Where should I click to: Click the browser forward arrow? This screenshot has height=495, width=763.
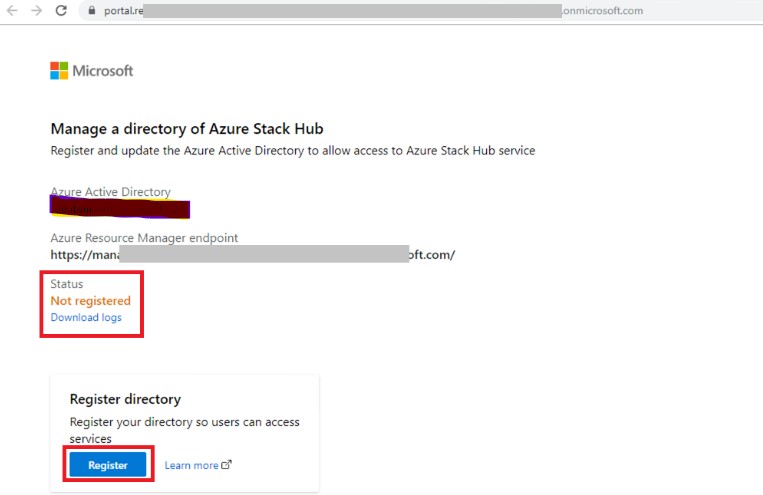click(35, 11)
